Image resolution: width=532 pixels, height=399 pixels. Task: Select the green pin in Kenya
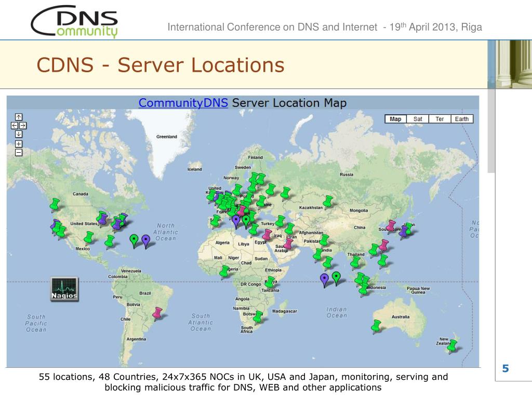click(x=270, y=281)
